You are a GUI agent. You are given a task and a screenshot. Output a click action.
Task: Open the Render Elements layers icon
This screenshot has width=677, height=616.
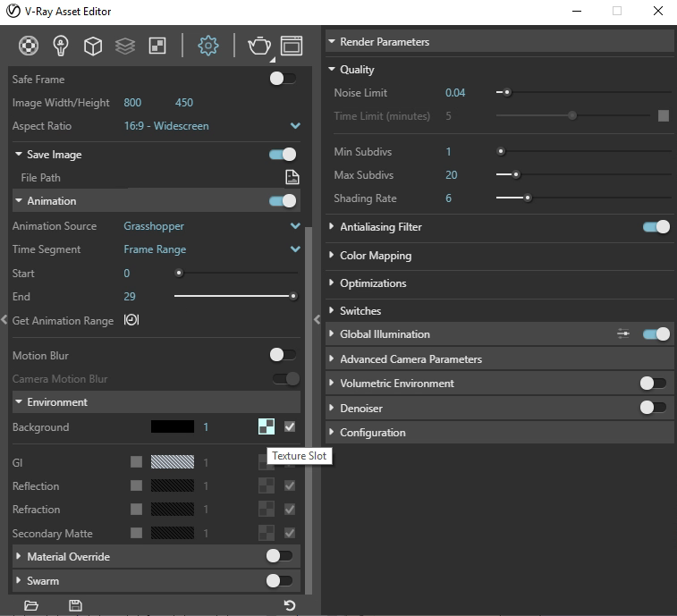125,46
